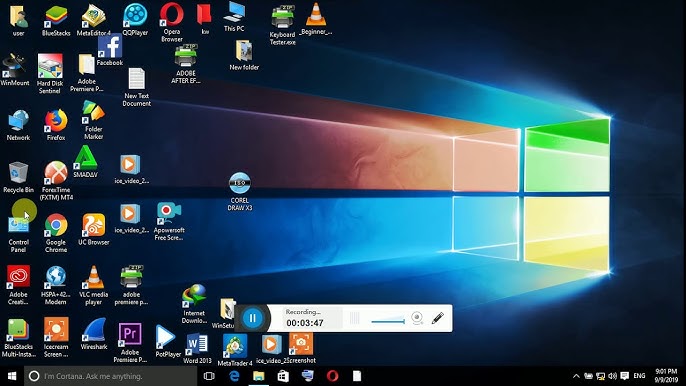Open the Opera Browser desktop shortcut

click(172, 22)
